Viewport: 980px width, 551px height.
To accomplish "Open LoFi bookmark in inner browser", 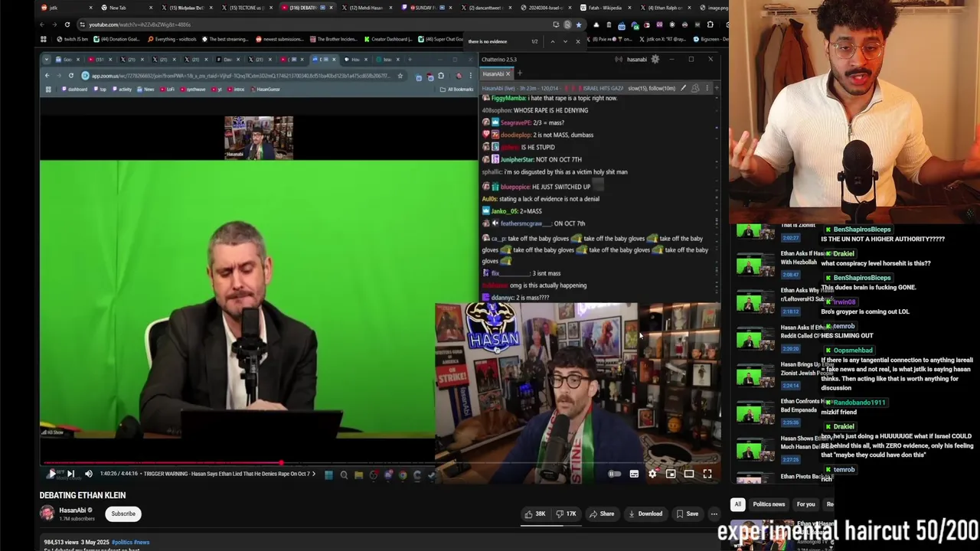I will (x=168, y=90).
